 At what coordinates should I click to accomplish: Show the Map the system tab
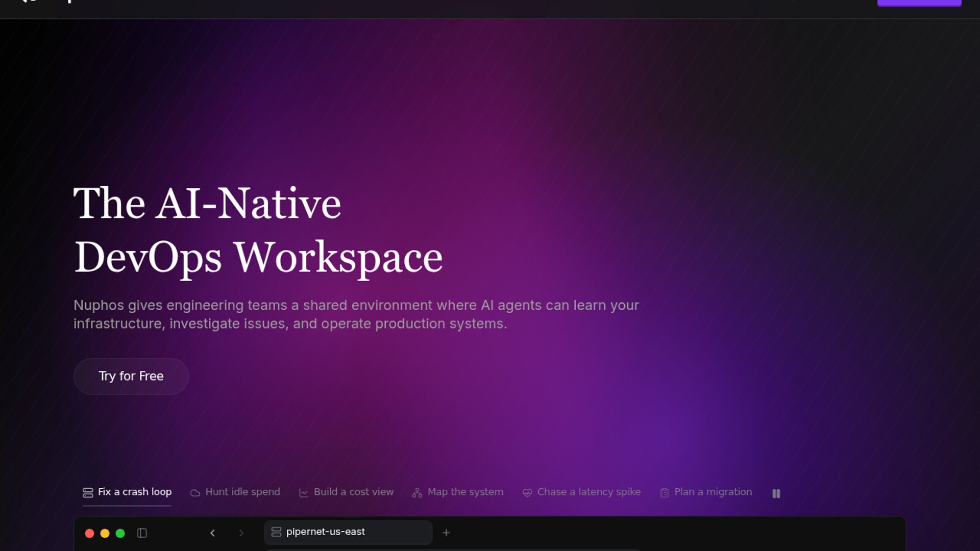click(458, 492)
